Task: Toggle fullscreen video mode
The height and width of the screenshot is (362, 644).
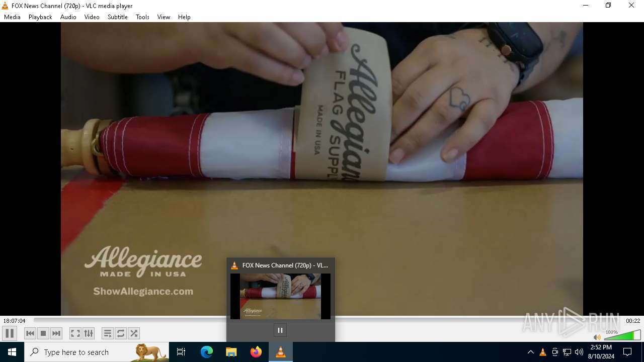Action: coord(75,333)
